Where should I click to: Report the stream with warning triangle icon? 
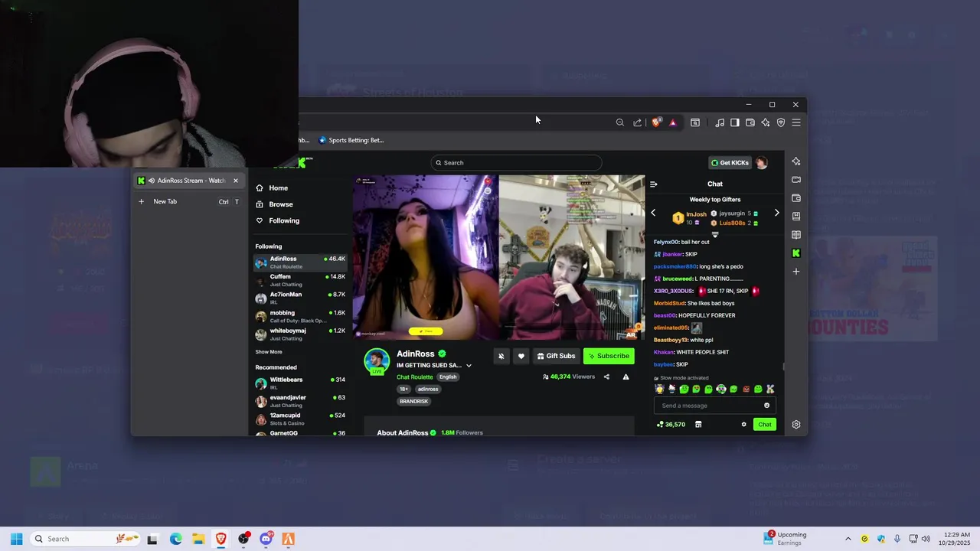[626, 377]
